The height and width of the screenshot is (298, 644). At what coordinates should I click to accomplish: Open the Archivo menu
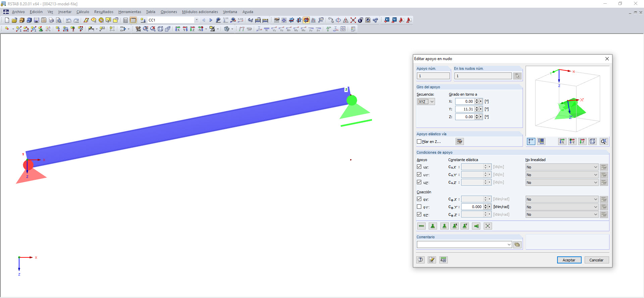pyautogui.click(x=18, y=12)
